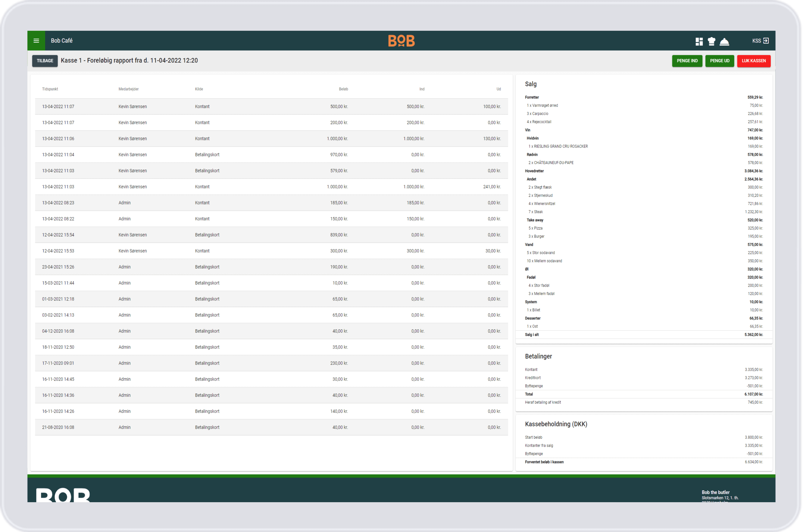Select row 12-04-2022 15:54
Screen dimensions: 803x532
pos(271,235)
